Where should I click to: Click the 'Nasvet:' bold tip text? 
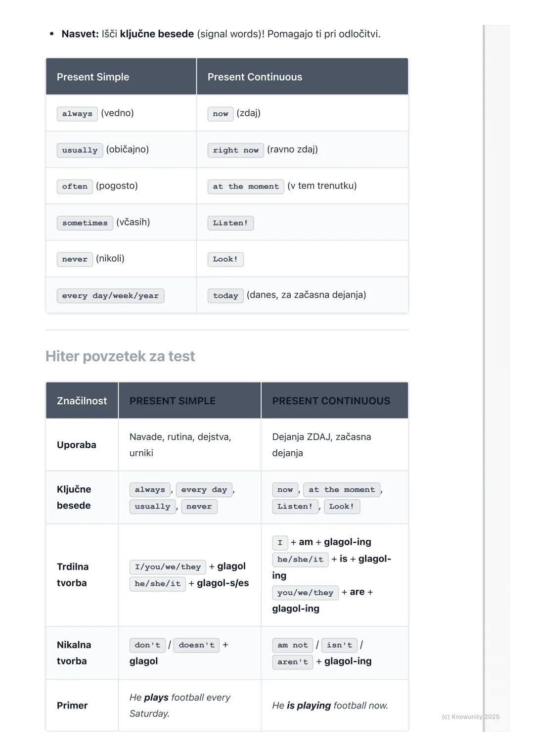80,34
